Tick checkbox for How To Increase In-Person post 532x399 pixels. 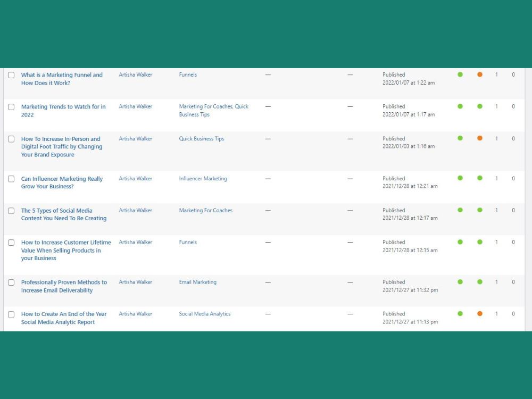(11, 139)
